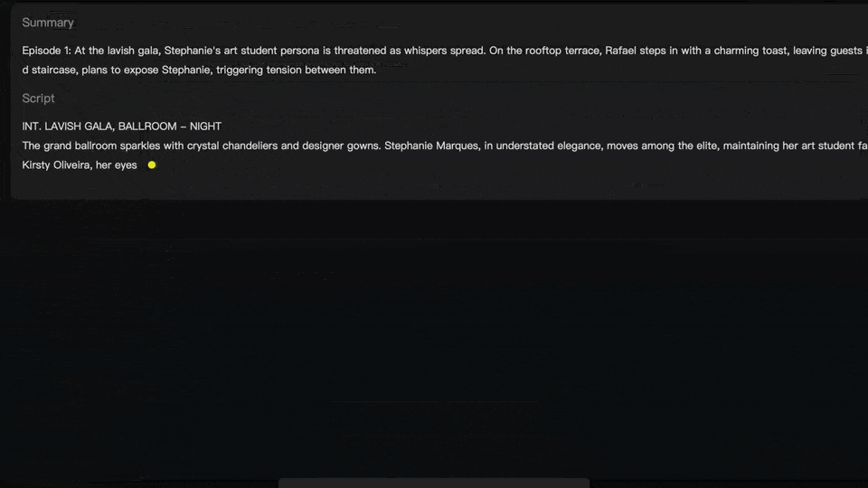868x488 pixels.
Task: Click the word "BALLROOM" in the scene heading
Action: [147, 127]
